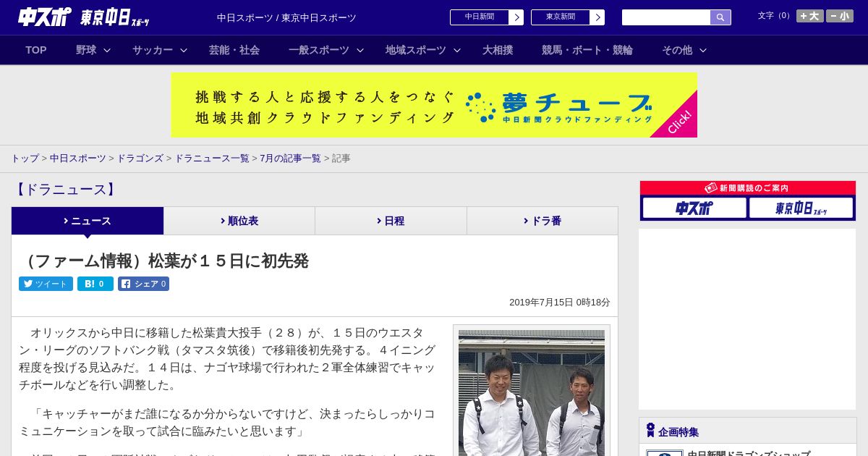Expand 地域スポーツ dropdown chevron

coord(457,50)
